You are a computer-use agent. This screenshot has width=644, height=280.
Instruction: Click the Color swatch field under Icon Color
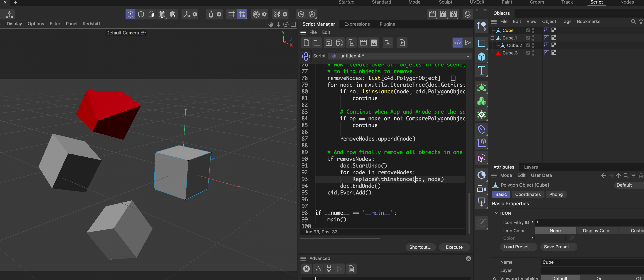tap(550, 238)
